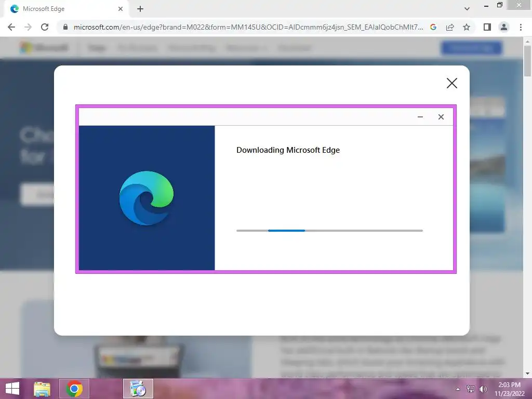Screen dimensions: 532x399
Task: Open File Explorer from taskbar
Action: pyautogui.click(x=42, y=389)
